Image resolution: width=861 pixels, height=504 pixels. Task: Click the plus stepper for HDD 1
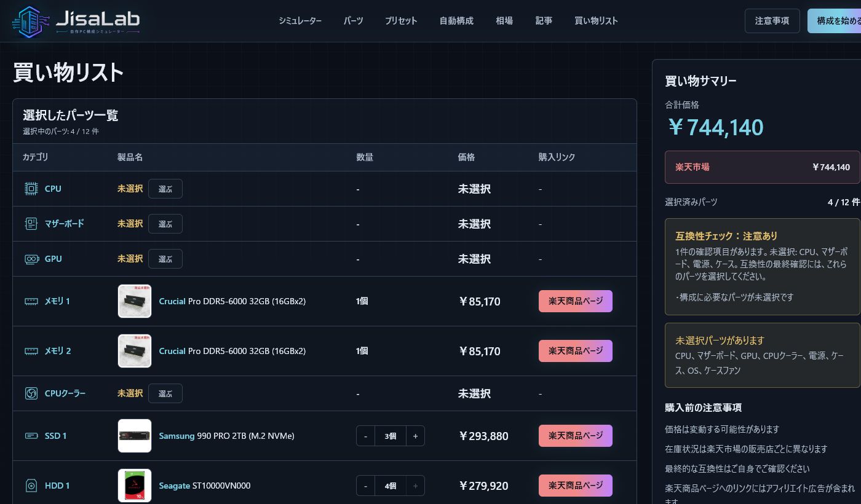[415, 486]
